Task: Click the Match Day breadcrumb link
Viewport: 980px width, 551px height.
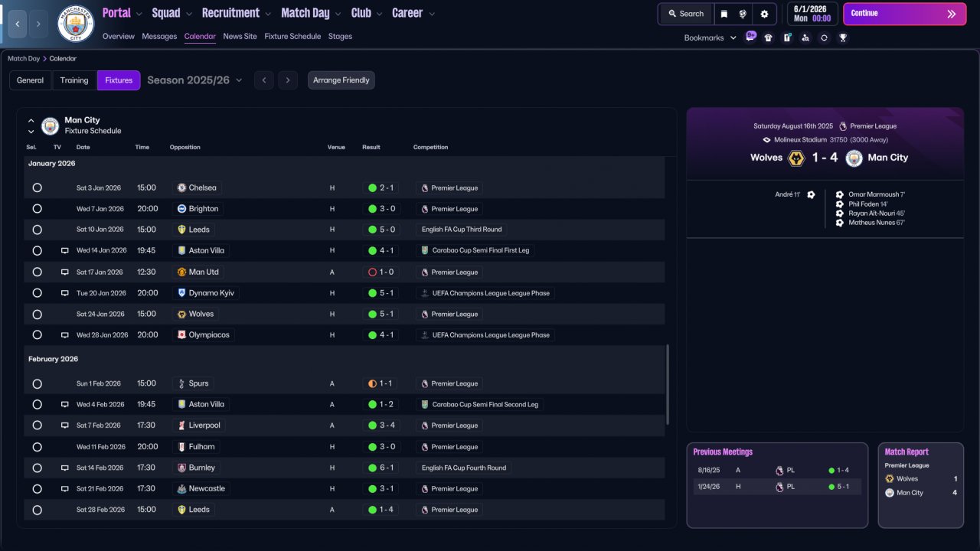Action: pos(24,58)
